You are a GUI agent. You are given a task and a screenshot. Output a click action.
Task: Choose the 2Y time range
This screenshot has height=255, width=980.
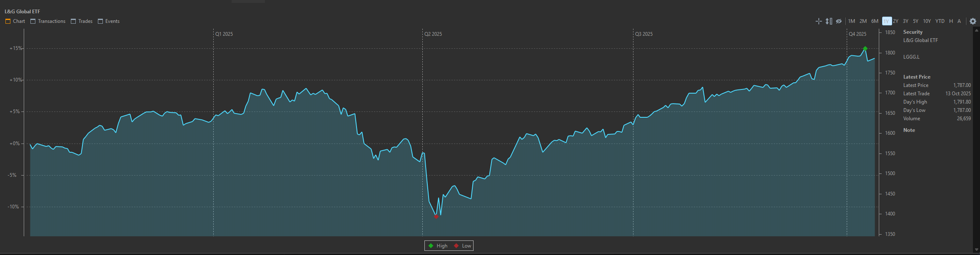click(x=895, y=21)
